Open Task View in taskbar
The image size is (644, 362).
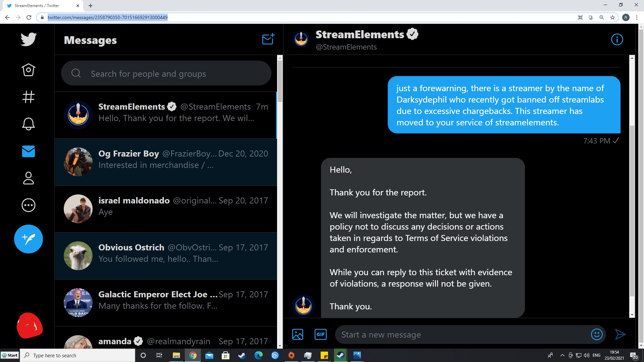[159, 355]
